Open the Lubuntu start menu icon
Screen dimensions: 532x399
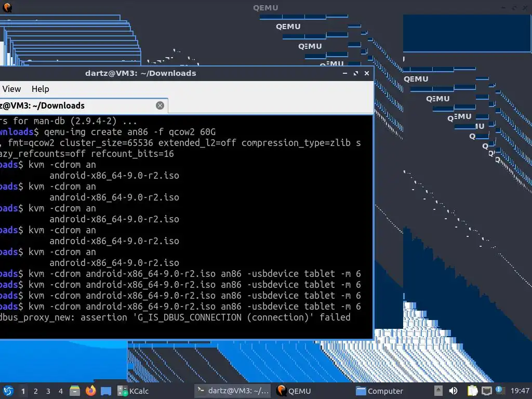(8, 391)
